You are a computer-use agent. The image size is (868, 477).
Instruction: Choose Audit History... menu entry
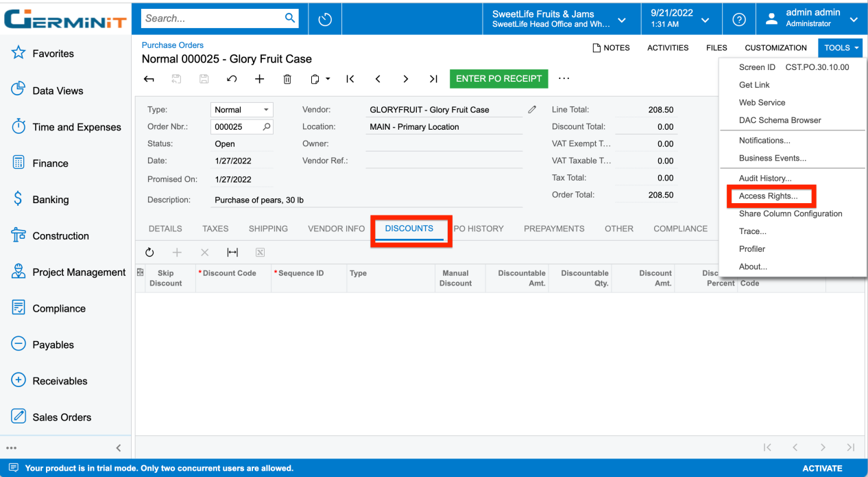tap(765, 178)
